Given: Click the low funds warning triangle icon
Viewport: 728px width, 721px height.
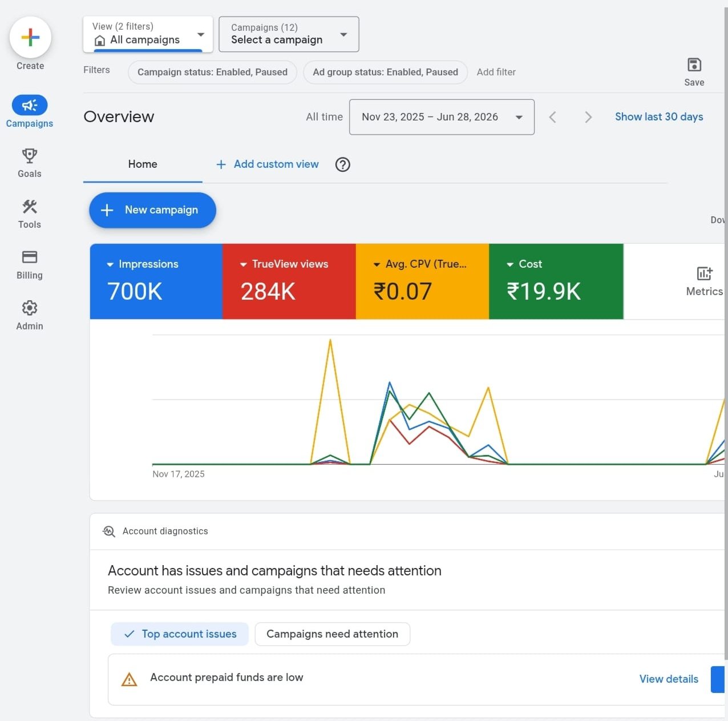Looking at the screenshot, I should point(130,679).
